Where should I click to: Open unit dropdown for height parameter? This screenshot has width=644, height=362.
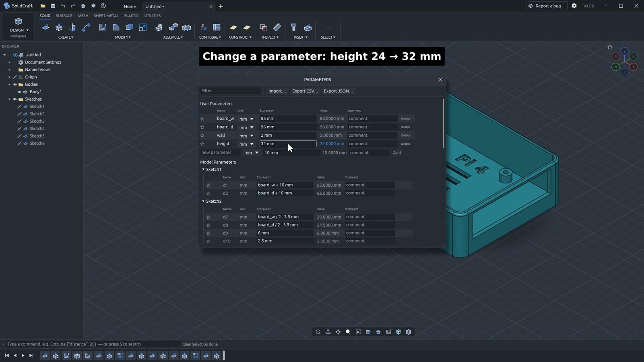[x=247, y=144]
